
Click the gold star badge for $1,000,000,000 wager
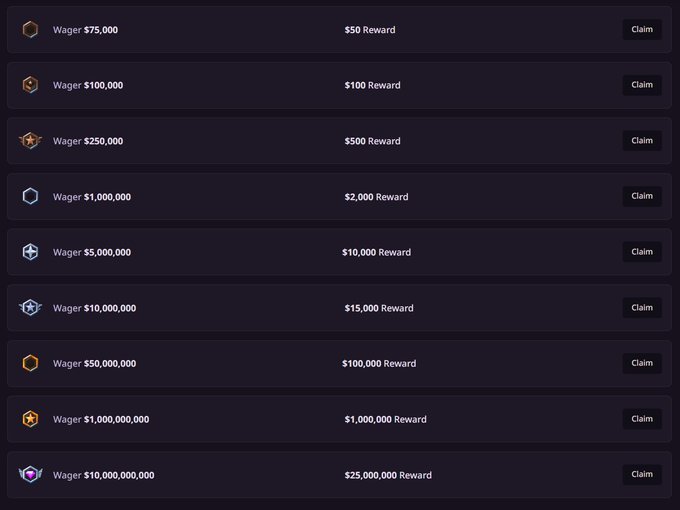click(x=30, y=419)
